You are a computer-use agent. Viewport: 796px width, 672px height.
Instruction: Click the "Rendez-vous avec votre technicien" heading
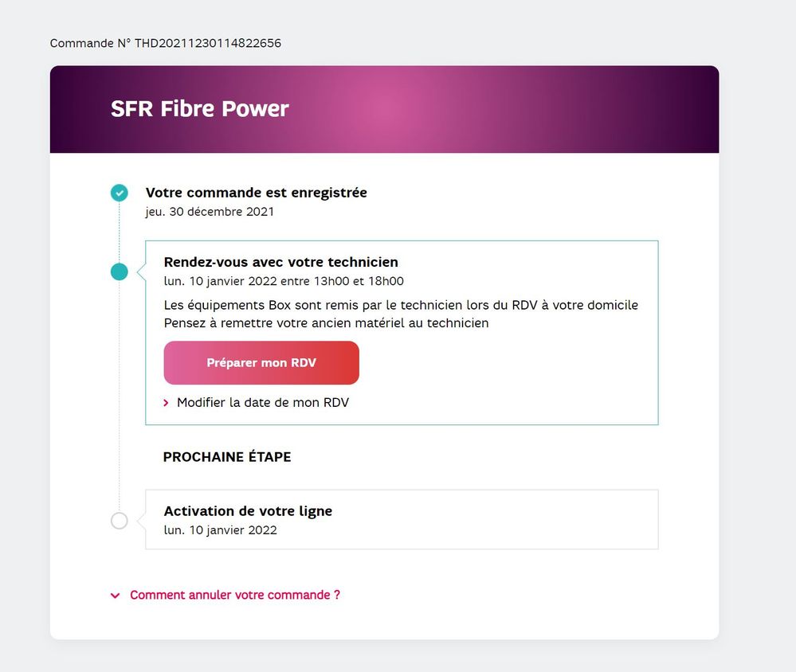pos(280,262)
